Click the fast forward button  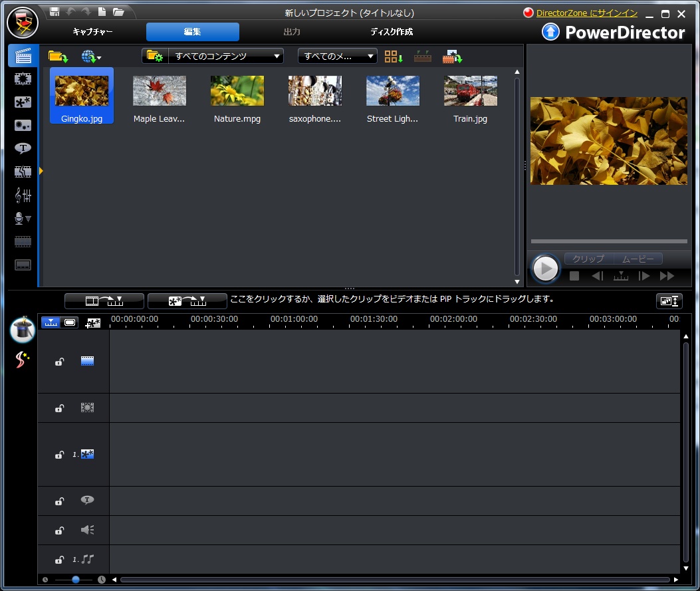pos(667,277)
